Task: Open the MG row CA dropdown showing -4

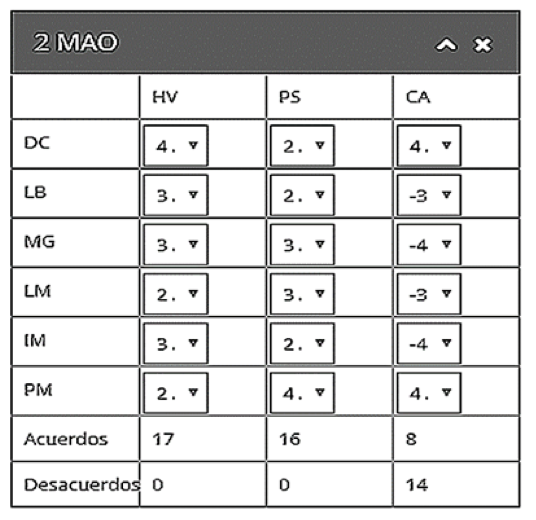Action: [x=429, y=244]
